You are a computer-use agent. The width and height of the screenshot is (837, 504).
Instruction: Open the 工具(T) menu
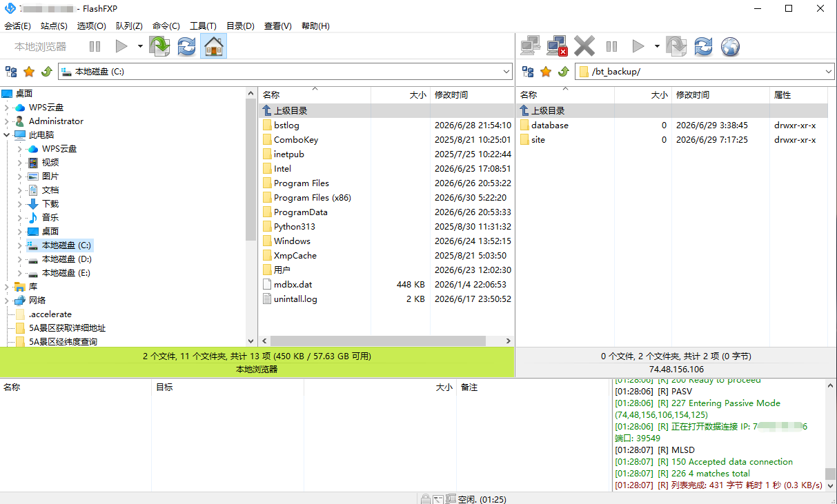tap(203, 26)
